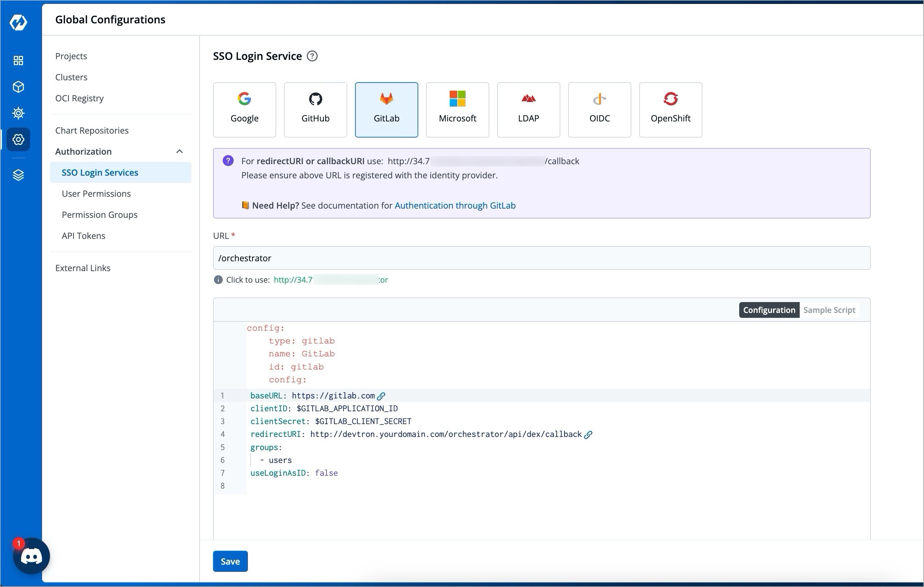Click the link icon after the redirectURI value
Viewport: 924px width, 587px height.
[x=589, y=434]
